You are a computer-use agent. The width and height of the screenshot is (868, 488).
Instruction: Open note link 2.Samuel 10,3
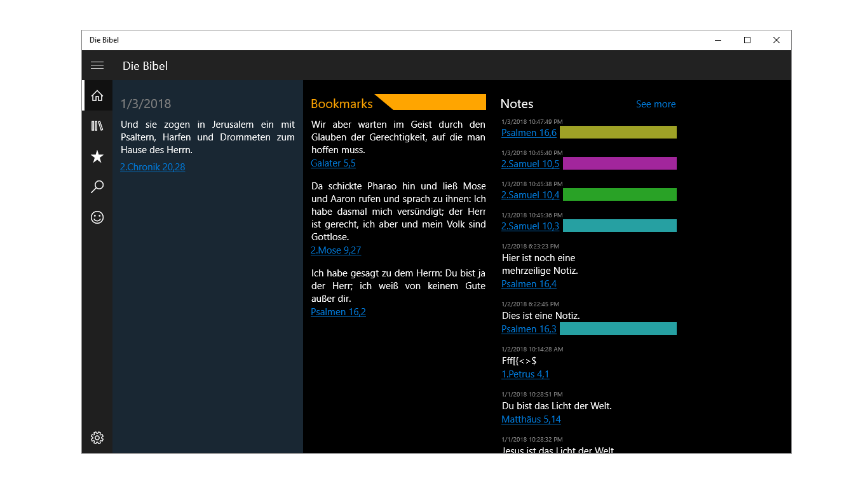pyautogui.click(x=530, y=226)
